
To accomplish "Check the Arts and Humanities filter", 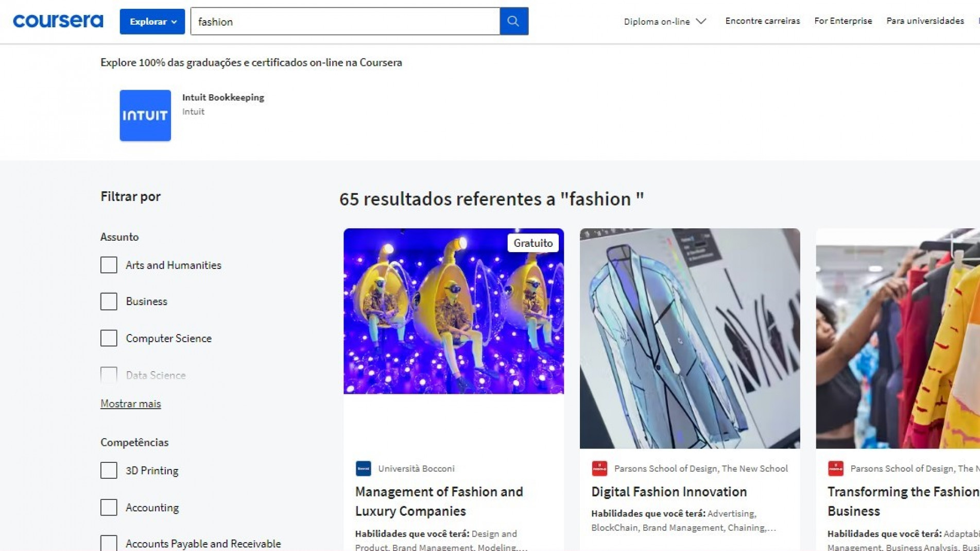I will [x=109, y=265].
